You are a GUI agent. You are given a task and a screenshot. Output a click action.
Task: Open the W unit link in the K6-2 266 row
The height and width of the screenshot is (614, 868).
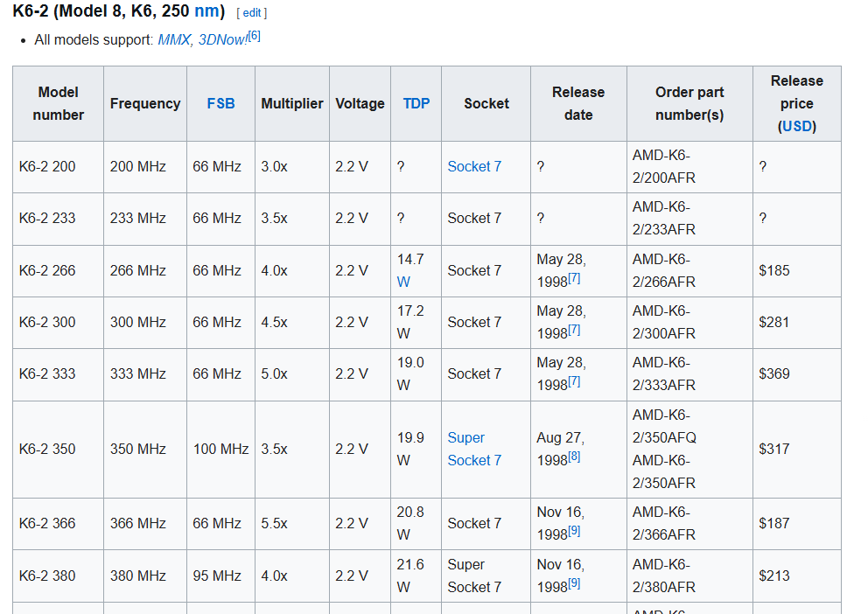403,283
